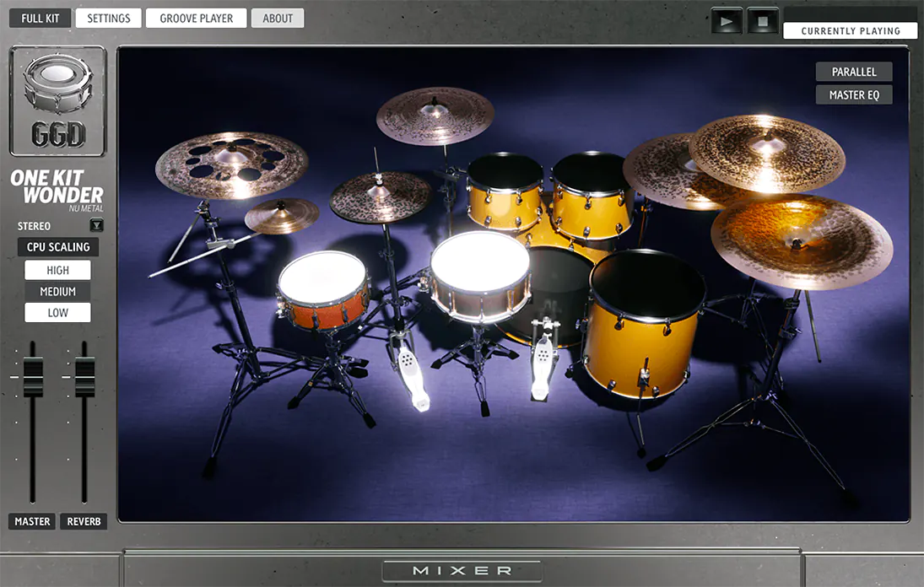The width and height of the screenshot is (924, 587).
Task: Enable the PARALLEL processing option
Action: (x=853, y=72)
